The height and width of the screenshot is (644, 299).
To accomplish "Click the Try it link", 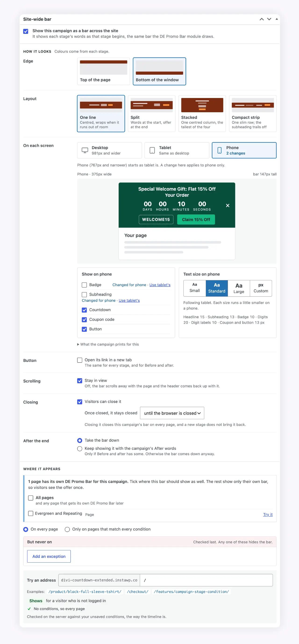I will click(268, 514).
